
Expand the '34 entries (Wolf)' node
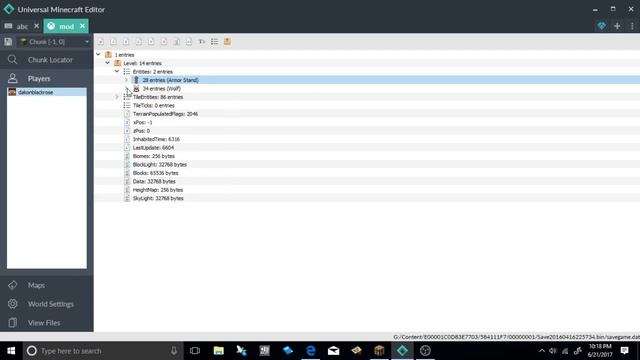[x=127, y=89]
